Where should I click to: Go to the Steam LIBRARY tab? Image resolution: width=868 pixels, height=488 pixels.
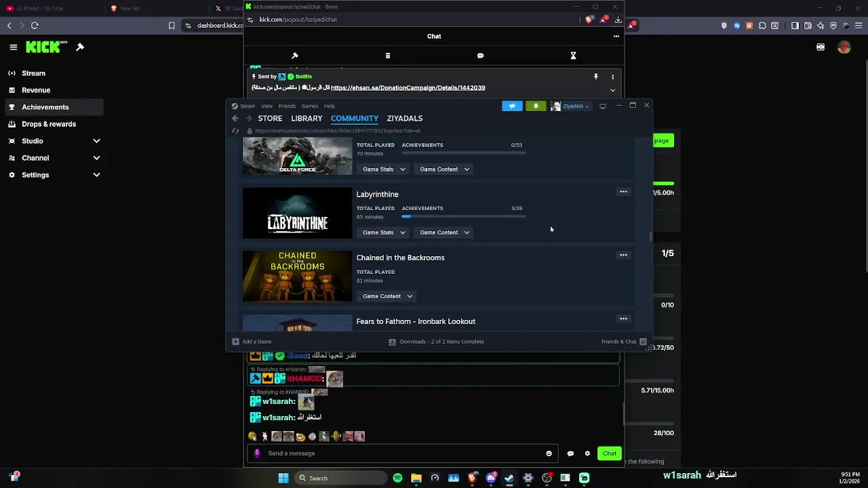point(307,119)
